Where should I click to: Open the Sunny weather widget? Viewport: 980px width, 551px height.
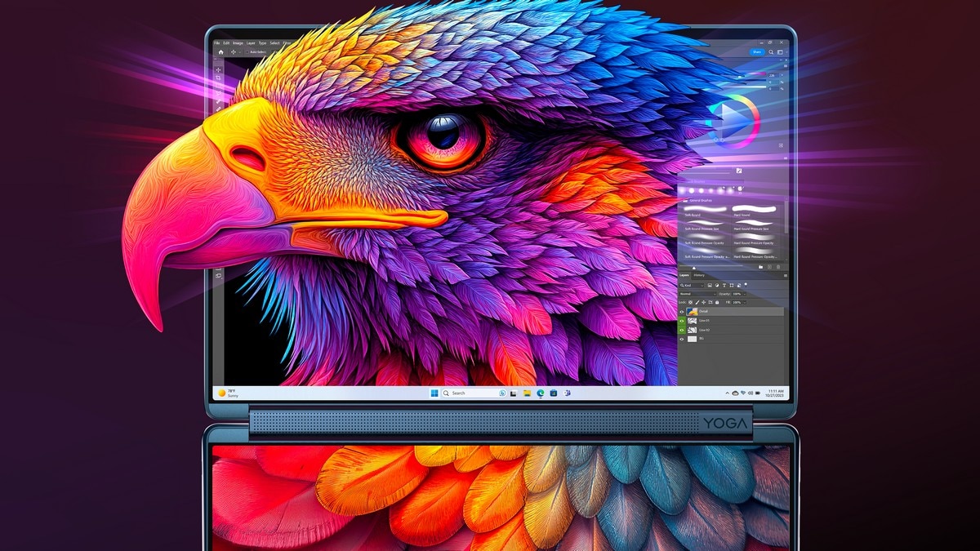tap(228, 393)
